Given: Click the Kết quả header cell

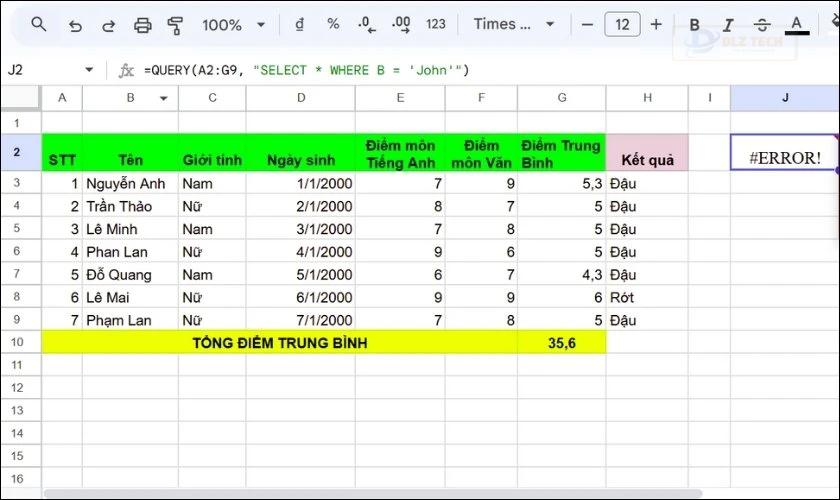Looking at the screenshot, I should click(x=647, y=153).
